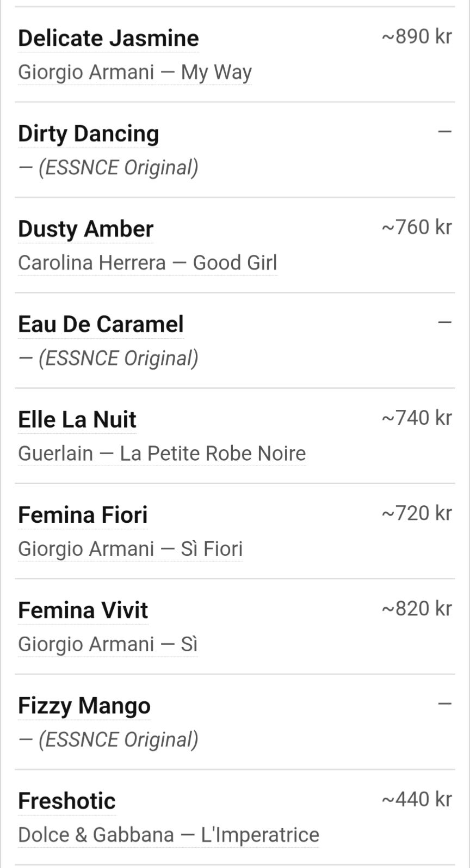Viewport: 470px width, 868px height.
Task: Open Giorgio Armani — My Way reference
Action: (x=135, y=72)
